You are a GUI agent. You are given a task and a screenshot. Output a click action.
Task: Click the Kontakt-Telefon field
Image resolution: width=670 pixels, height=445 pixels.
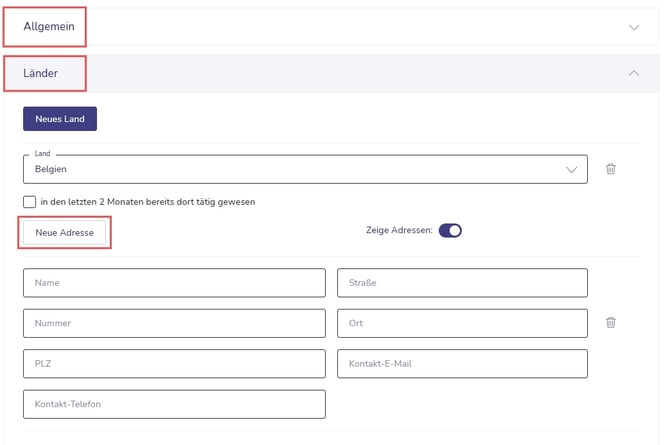[174, 404]
